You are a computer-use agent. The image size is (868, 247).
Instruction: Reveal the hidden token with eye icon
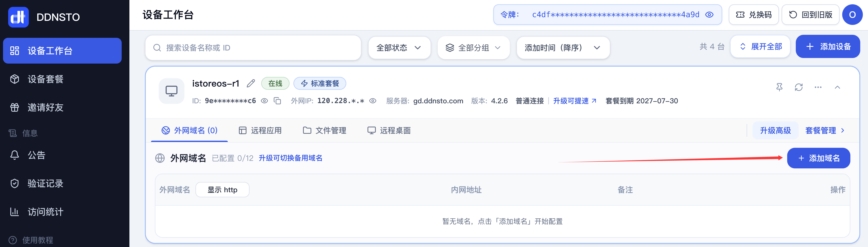709,14
